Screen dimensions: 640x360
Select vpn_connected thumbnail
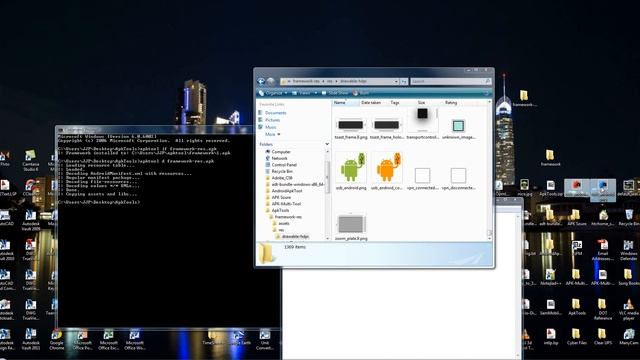(422, 178)
